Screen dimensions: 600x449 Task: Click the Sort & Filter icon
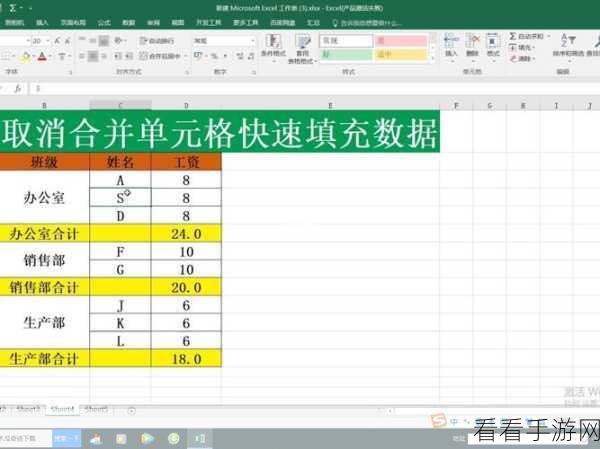click(x=568, y=41)
